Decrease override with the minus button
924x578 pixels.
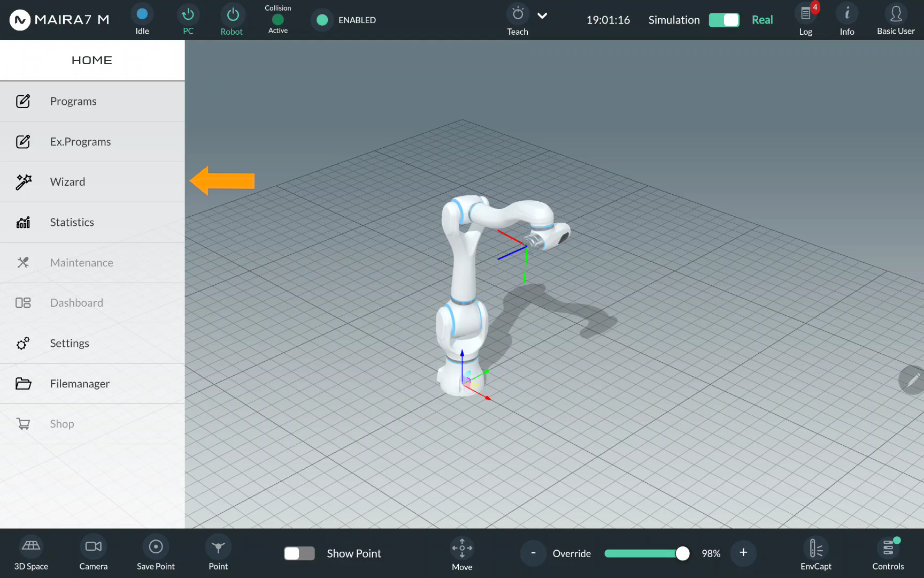pos(533,553)
